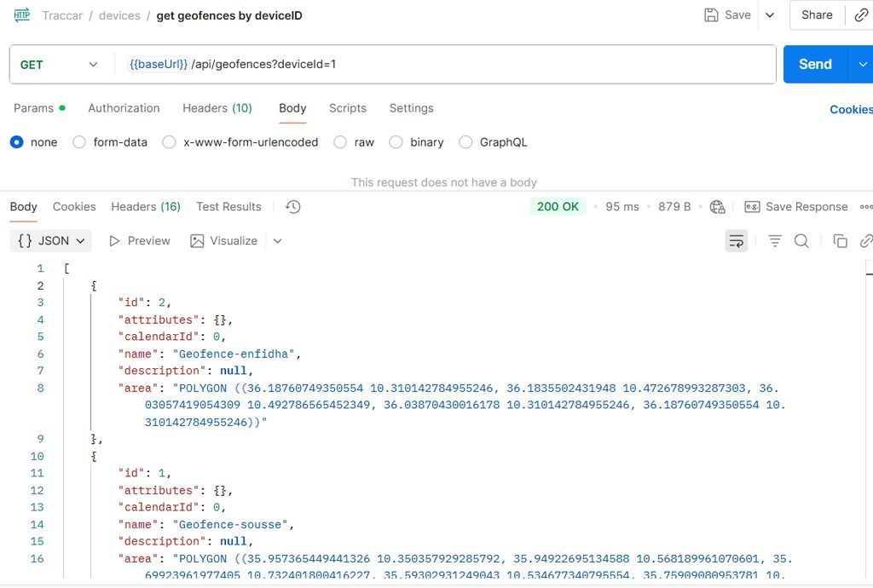This screenshot has width=873, height=588.
Task: Copy the response body
Action: (840, 241)
